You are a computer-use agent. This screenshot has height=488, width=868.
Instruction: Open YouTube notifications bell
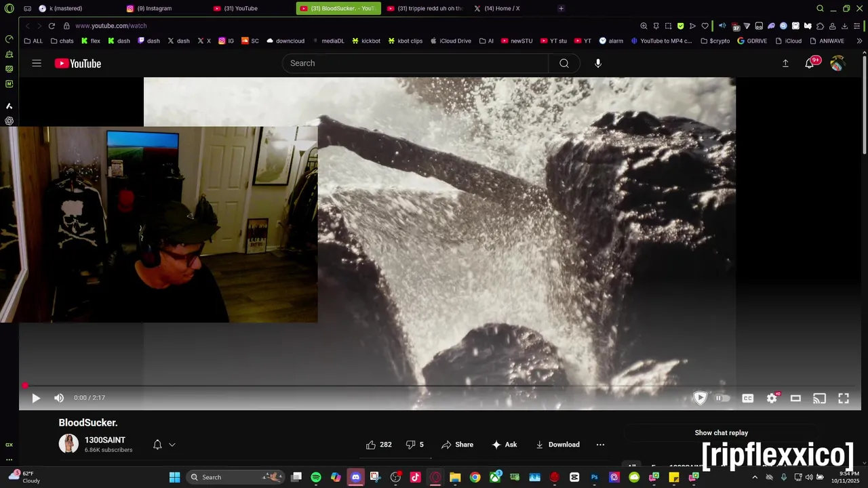(x=810, y=63)
